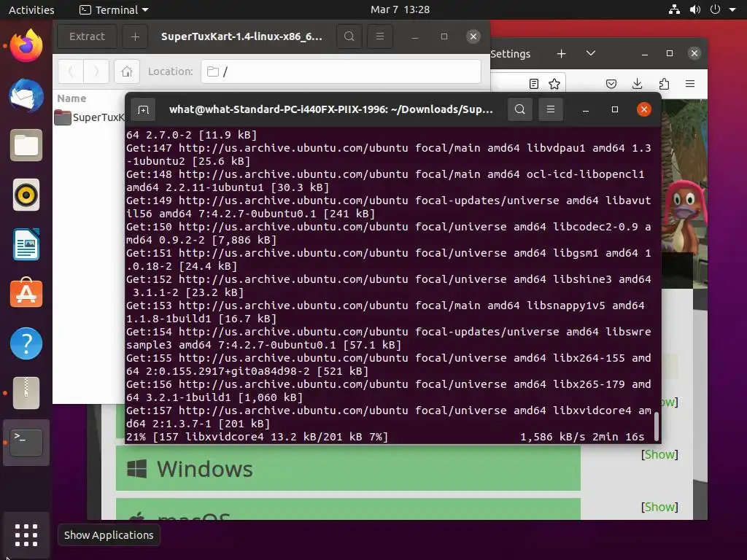Select the SuperTuxKart folder in archive list

tap(89, 117)
